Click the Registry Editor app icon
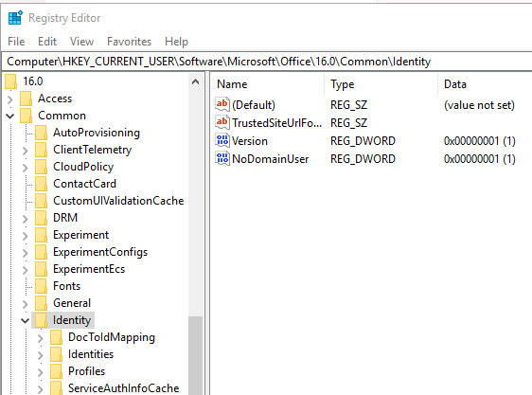The width and height of the screenshot is (532, 395). click(15, 18)
